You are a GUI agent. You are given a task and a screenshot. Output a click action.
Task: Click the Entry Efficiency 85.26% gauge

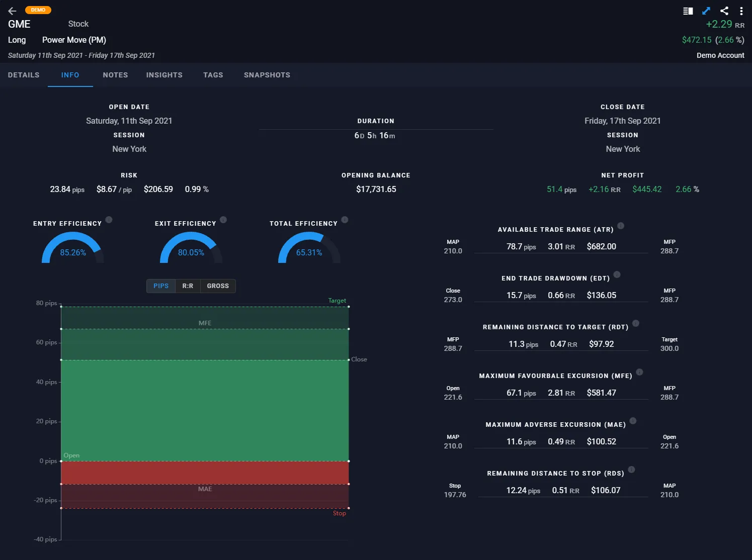point(73,248)
